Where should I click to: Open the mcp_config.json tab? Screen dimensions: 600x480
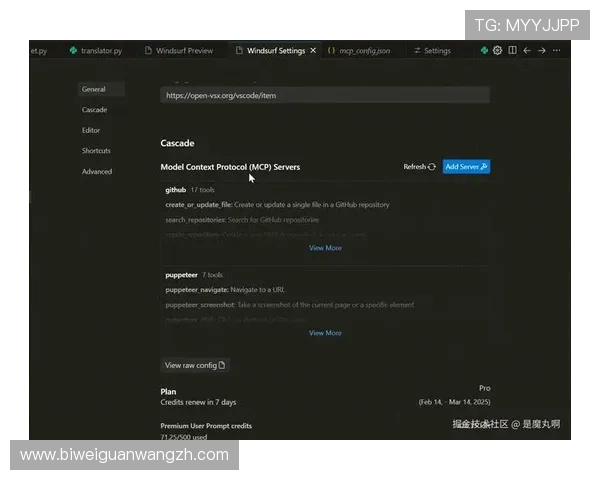[359, 51]
